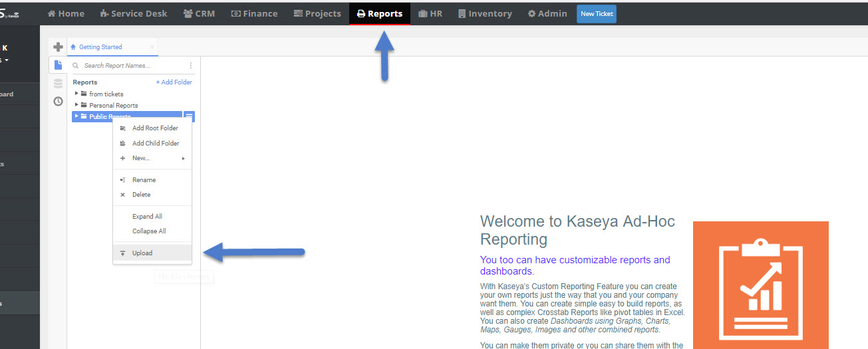Click the Delete X icon
The image size is (868, 349).
(x=122, y=195)
